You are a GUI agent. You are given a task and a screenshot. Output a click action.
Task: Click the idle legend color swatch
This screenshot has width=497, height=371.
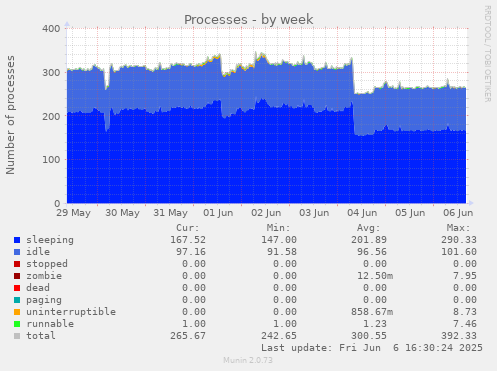(17, 252)
